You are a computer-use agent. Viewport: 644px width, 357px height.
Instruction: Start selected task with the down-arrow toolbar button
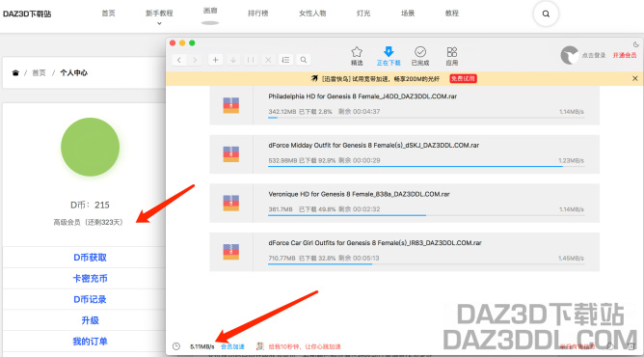[x=233, y=60]
